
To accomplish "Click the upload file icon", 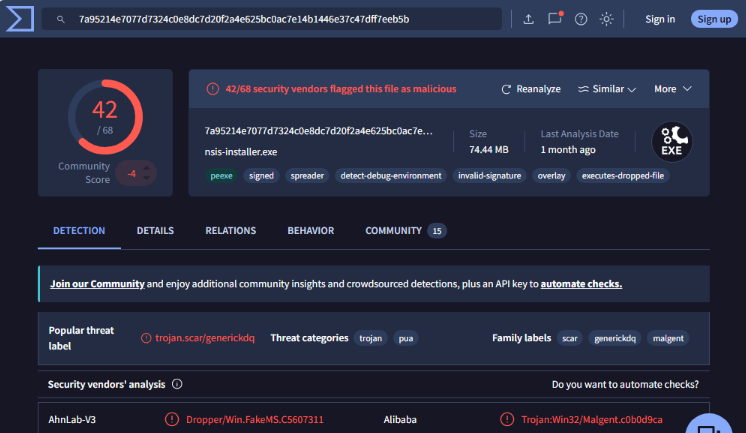I will pos(528,19).
